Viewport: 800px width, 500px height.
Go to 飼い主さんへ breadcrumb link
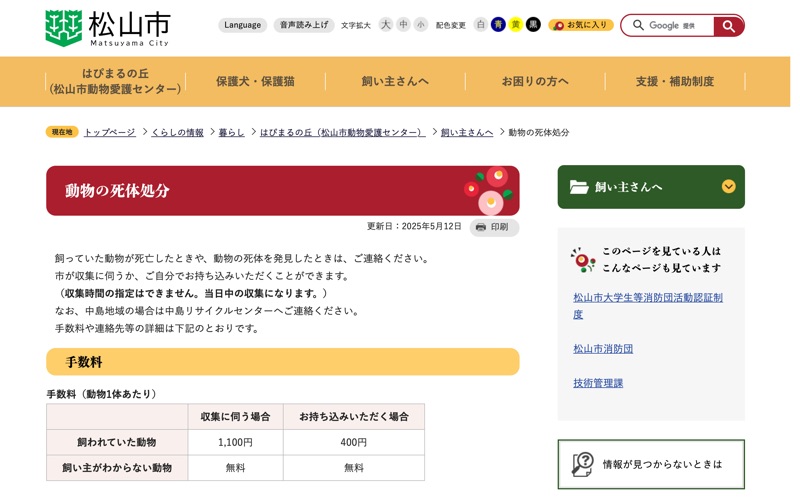click(467, 132)
